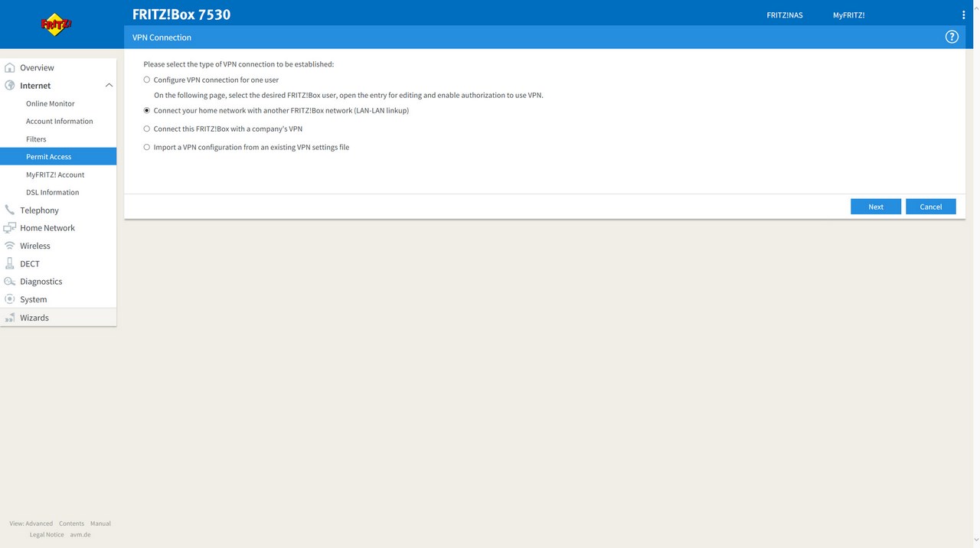Open the three-dot menu in header
The height and width of the screenshot is (548, 980).
[x=963, y=15]
